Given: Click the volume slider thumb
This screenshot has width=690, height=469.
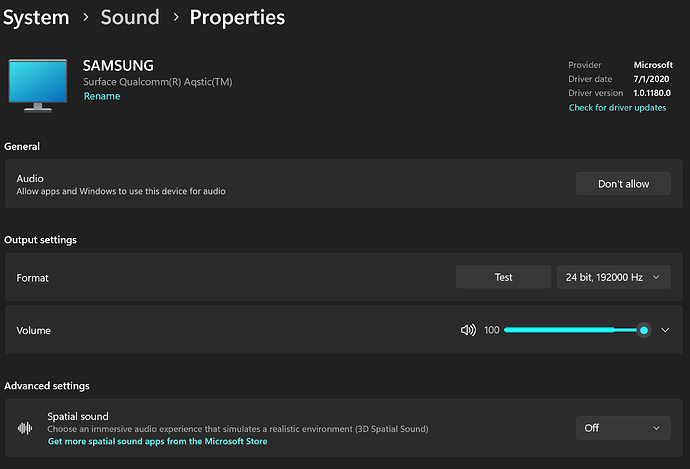Looking at the screenshot, I should coord(644,330).
